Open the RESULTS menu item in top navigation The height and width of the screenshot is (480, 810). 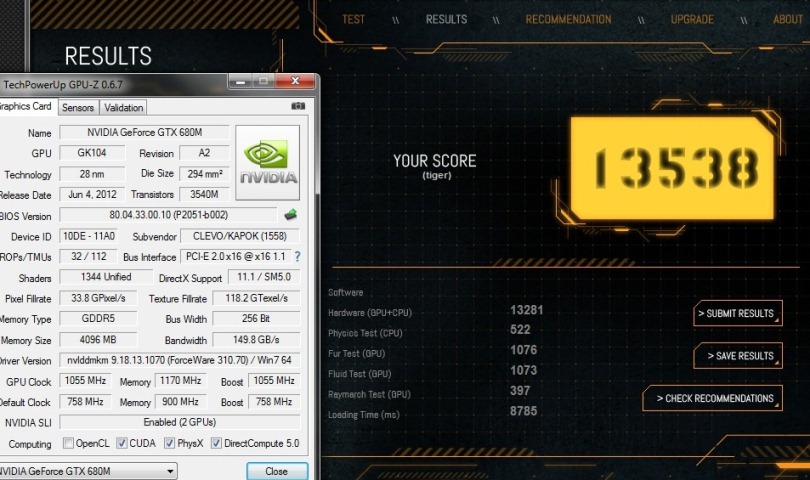(x=446, y=20)
